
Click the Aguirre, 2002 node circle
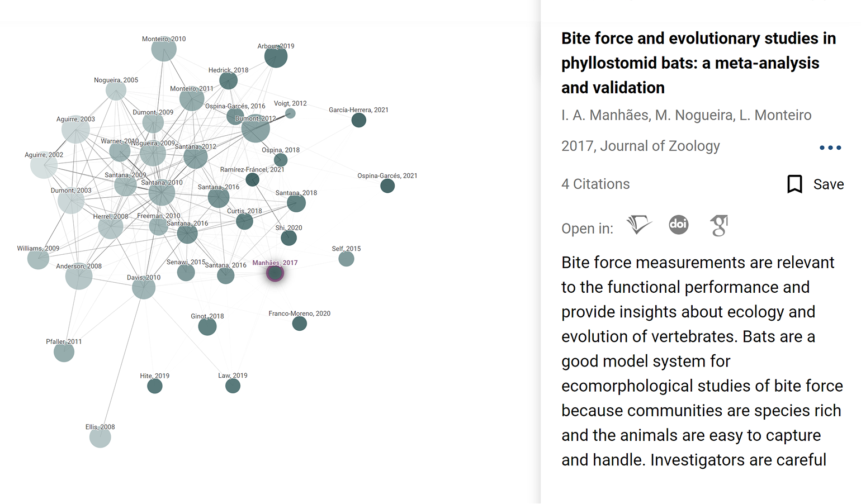click(44, 166)
